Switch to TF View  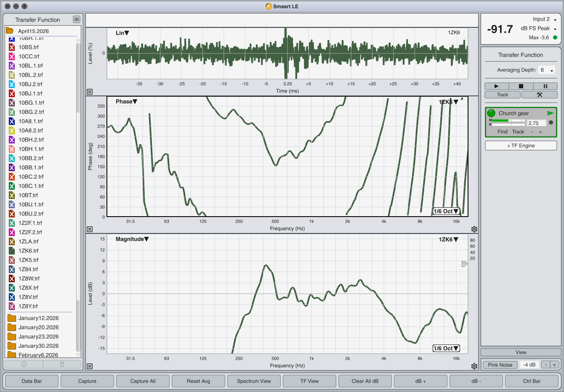[x=310, y=381]
